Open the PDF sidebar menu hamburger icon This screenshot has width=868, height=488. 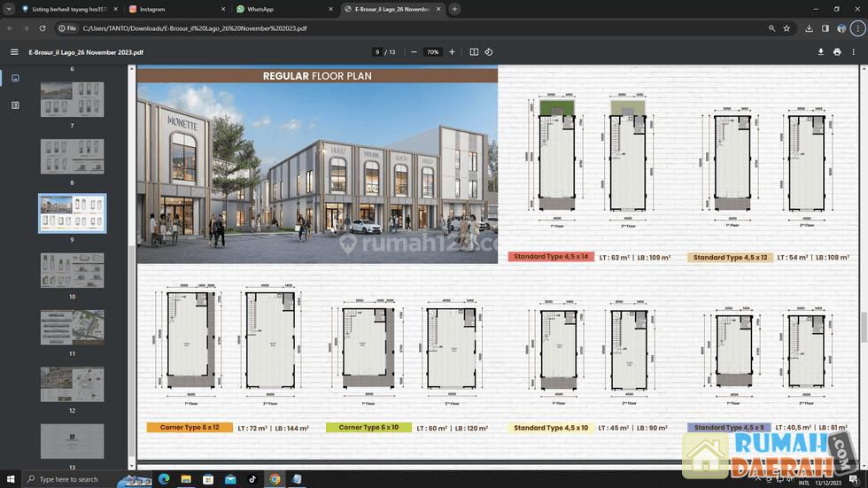pyautogui.click(x=14, y=52)
